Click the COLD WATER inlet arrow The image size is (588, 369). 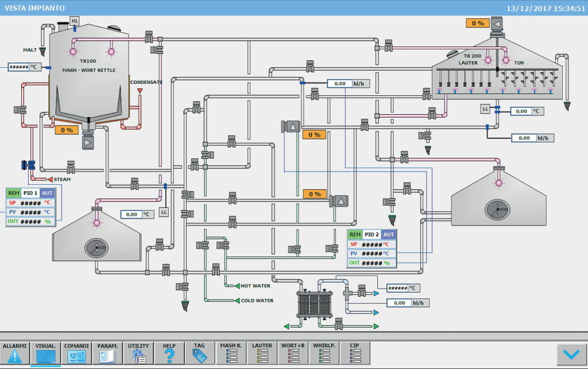(x=237, y=301)
